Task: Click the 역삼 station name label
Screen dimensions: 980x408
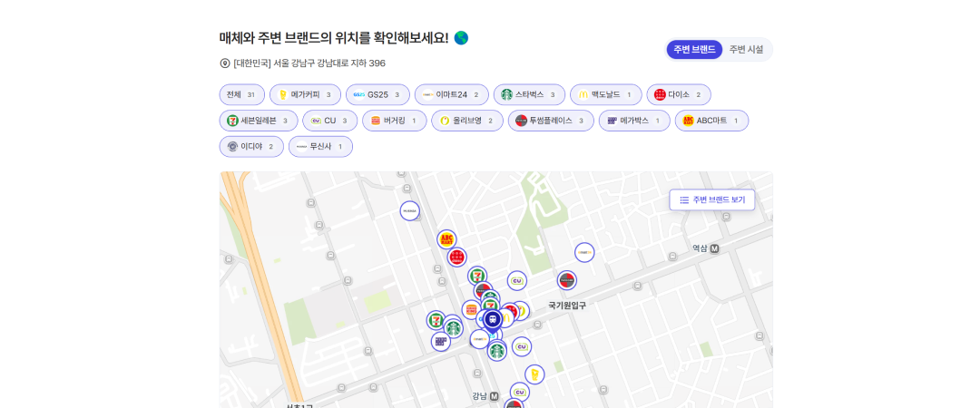Action: click(x=700, y=248)
